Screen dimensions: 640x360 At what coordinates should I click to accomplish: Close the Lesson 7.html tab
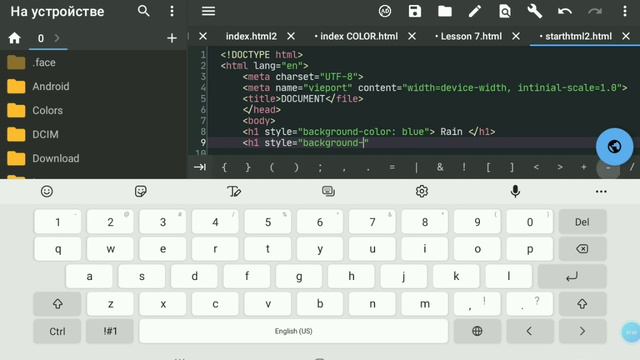coord(516,36)
